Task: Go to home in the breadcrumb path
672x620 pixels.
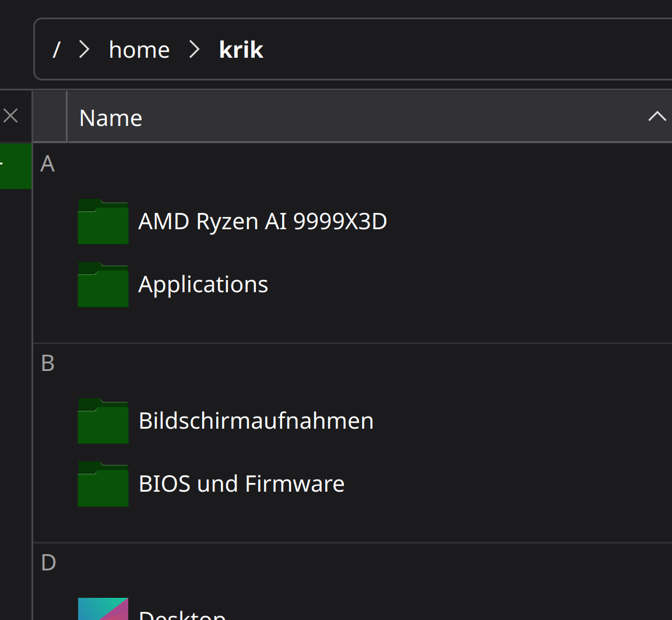Action: (x=139, y=50)
